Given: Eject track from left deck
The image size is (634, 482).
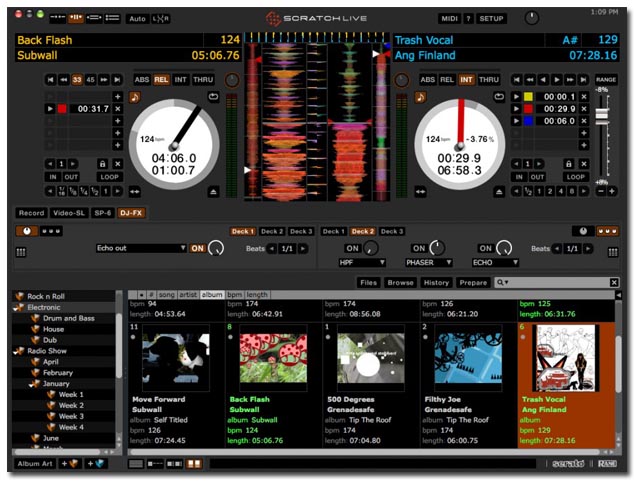Looking at the screenshot, I should 213,192.
